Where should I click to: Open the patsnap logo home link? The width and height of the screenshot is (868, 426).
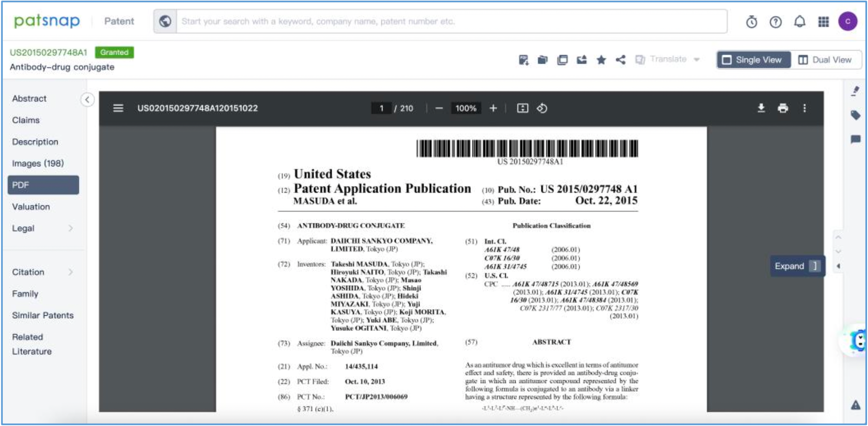point(47,21)
